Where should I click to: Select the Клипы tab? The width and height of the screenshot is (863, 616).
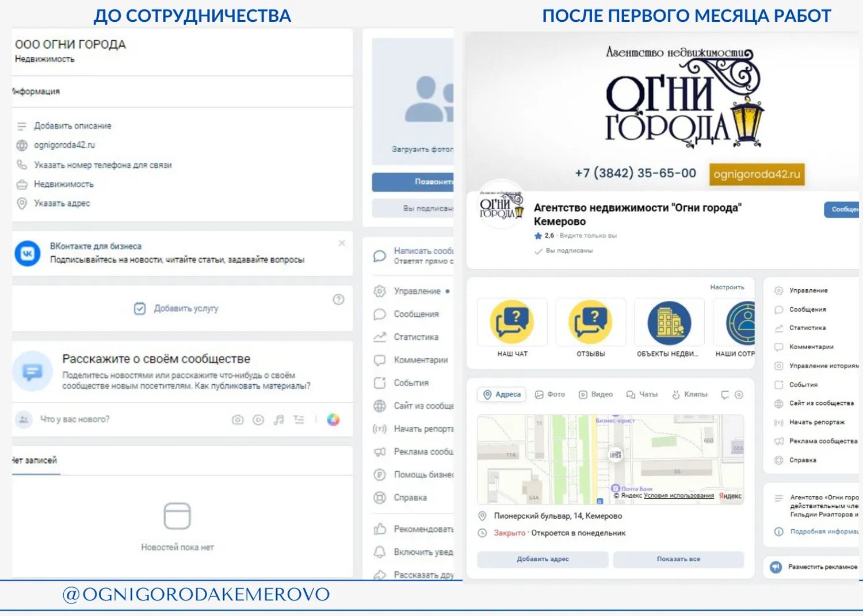point(690,395)
